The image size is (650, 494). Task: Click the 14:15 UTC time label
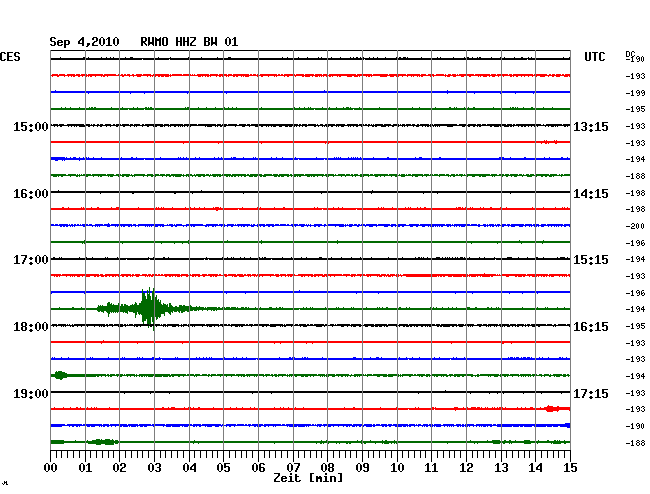pos(591,194)
